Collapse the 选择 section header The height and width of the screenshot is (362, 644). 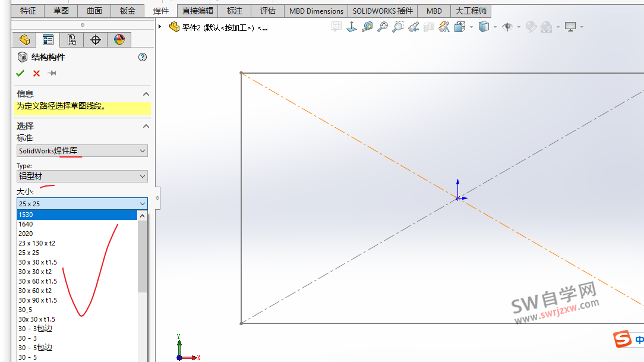point(146,125)
